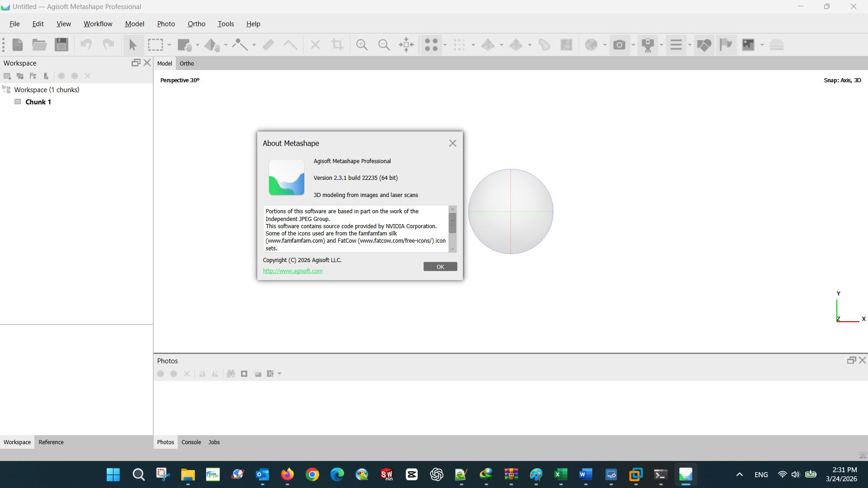Open the www.agisoft.com link
The image size is (868, 488).
point(292,271)
